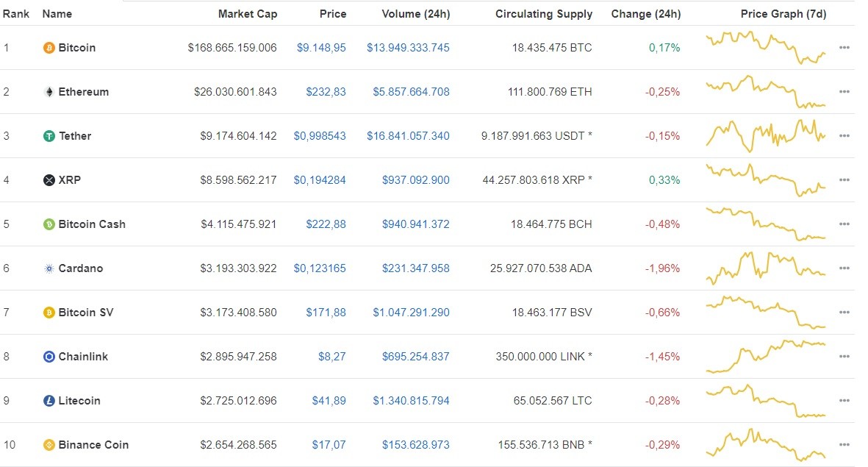The width and height of the screenshot is (868, 467).
Task: Click the XRP logo icon
Action: click(x=49, y=179)
